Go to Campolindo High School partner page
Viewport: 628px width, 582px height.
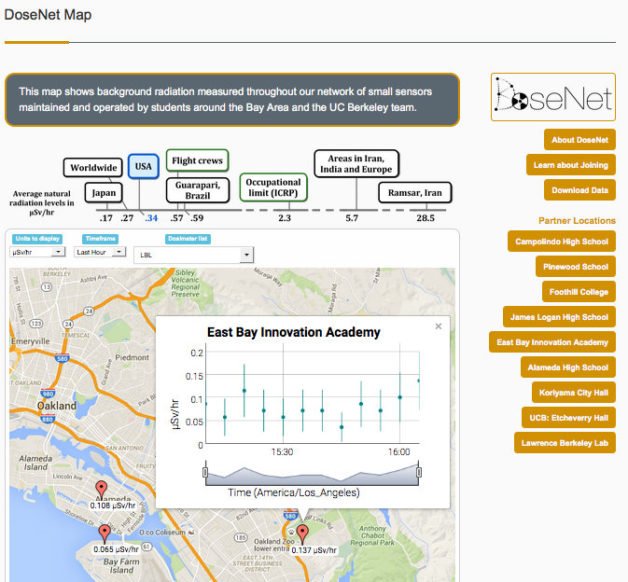pyautogui.click(x=562, y=242)
